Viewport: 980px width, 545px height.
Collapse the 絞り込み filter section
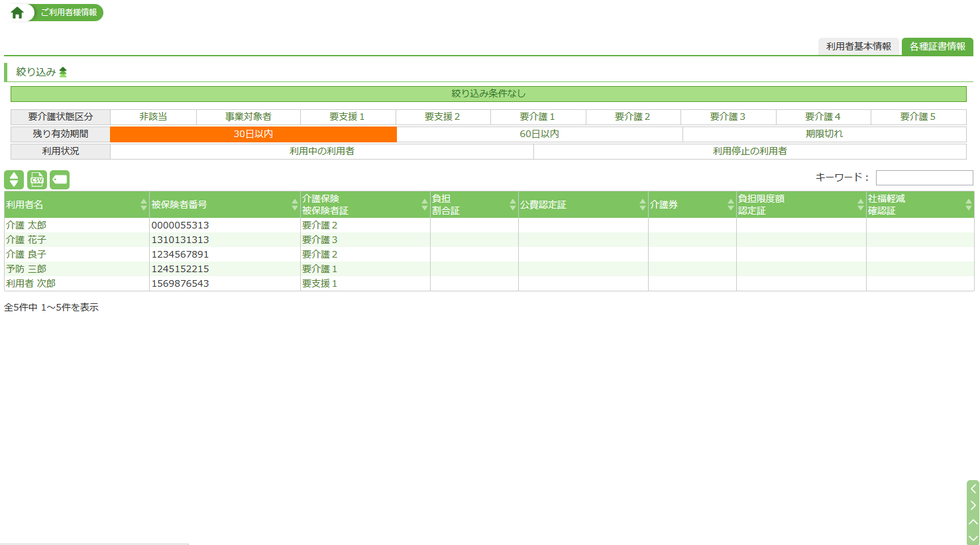point(63,72)
